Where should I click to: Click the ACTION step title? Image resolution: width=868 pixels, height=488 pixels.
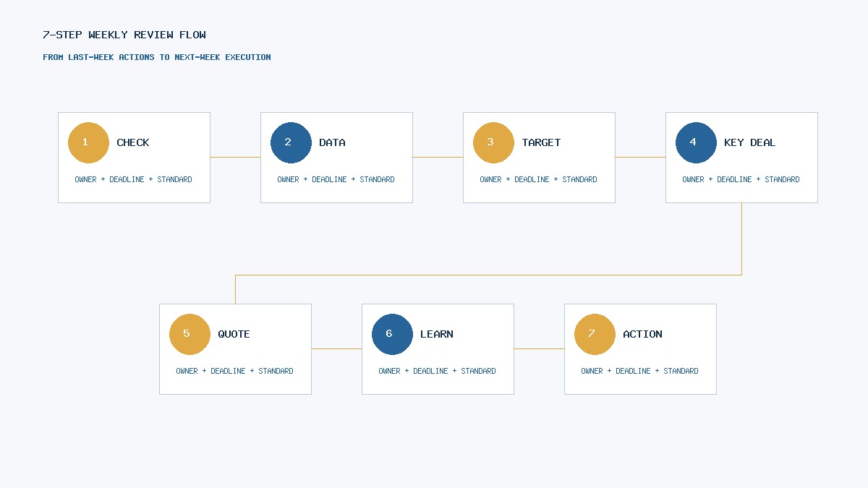(642, 334)
